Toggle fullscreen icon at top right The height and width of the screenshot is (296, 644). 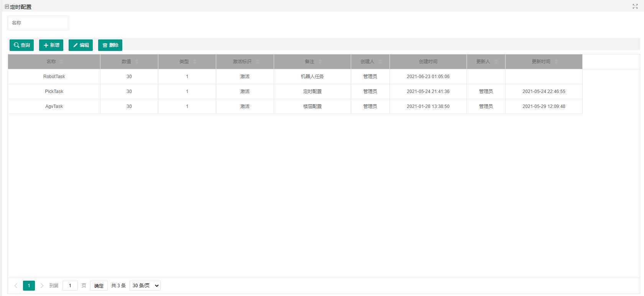635,7
